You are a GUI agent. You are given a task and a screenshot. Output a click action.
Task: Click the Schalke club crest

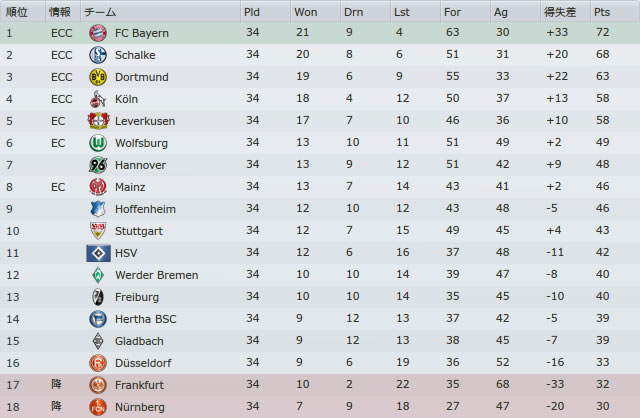point(98,55)
